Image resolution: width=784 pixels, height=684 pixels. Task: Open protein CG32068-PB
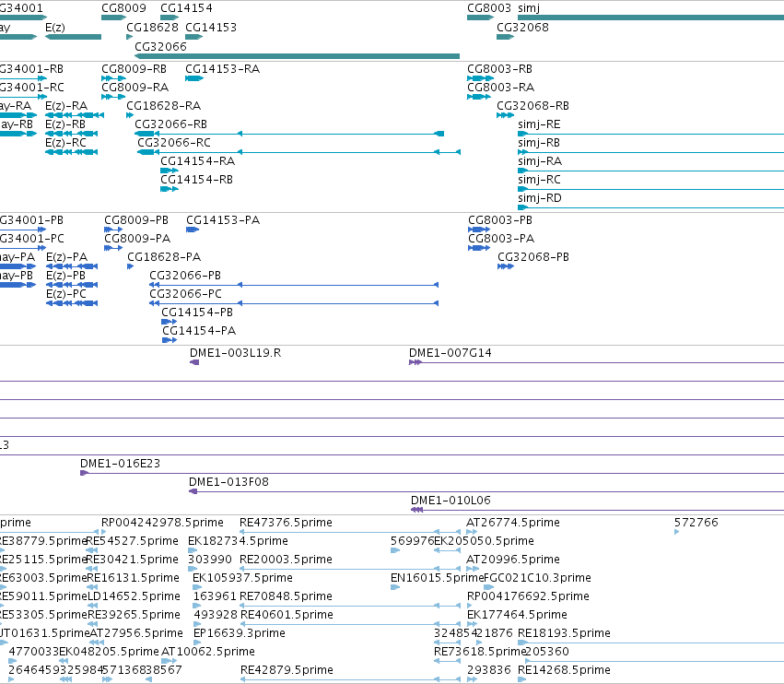click(x=506, y=266)
